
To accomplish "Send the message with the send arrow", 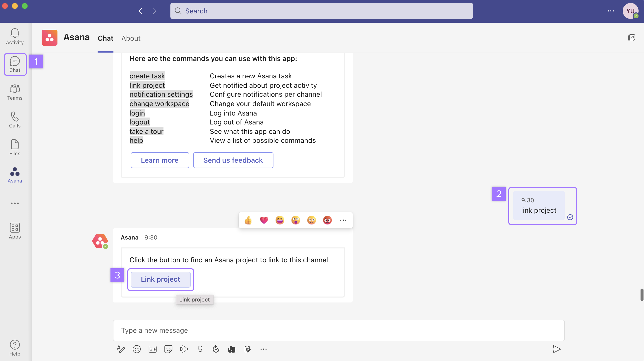I will click(x=557, y=349).
